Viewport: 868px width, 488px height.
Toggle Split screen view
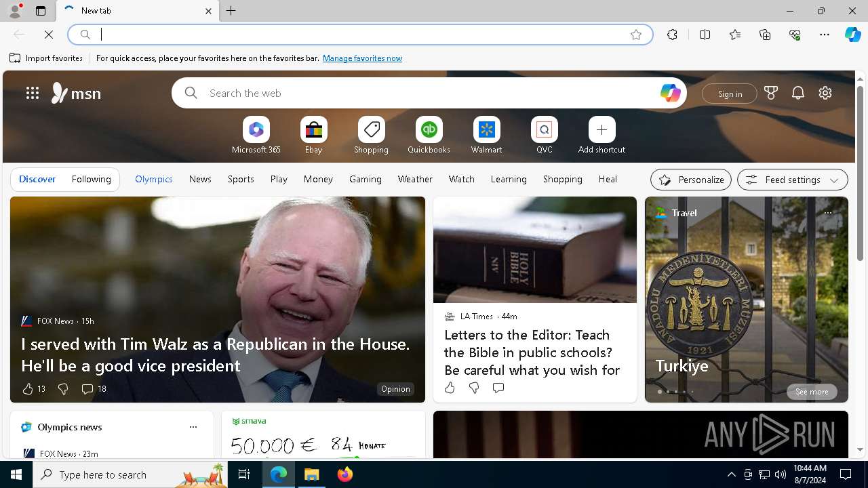click(x=705, y=35)
